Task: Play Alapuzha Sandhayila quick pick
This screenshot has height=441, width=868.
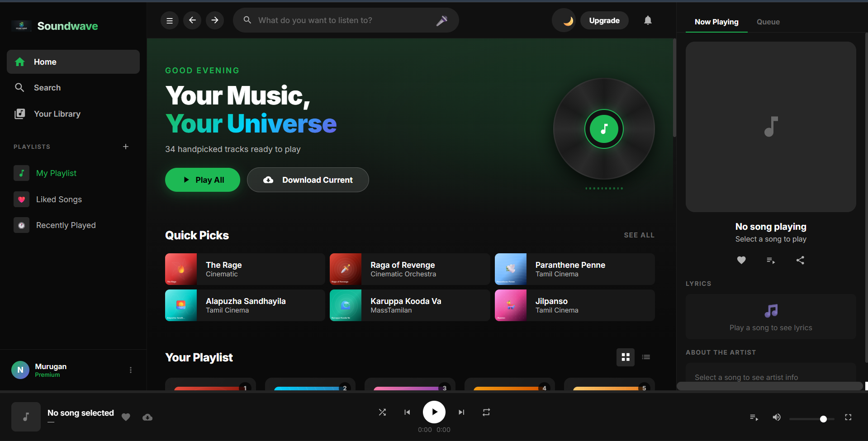Action: [x=245, y=305]
